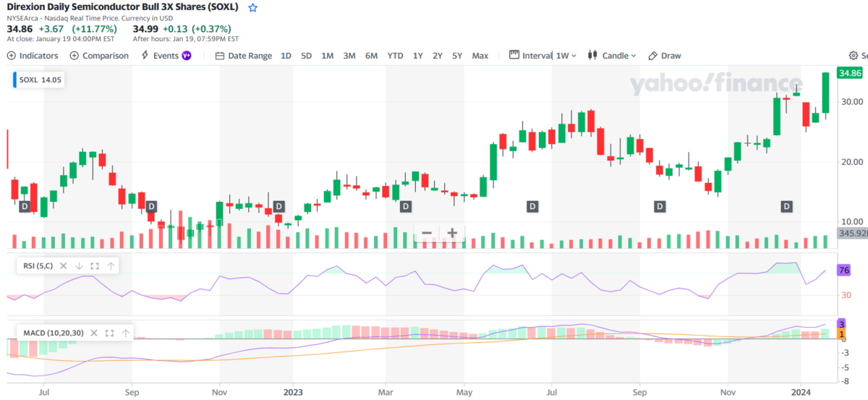Image resolution: width=868 pixels, height=400 pixels.
Task: Open the Comparison menu
Action: (x=99, y=56)
